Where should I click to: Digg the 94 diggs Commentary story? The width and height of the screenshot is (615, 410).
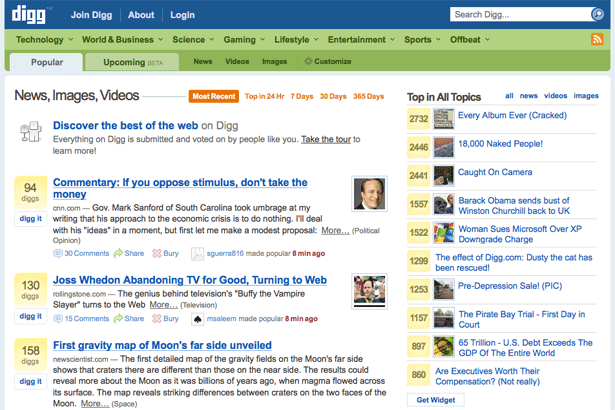pos(31,219)
